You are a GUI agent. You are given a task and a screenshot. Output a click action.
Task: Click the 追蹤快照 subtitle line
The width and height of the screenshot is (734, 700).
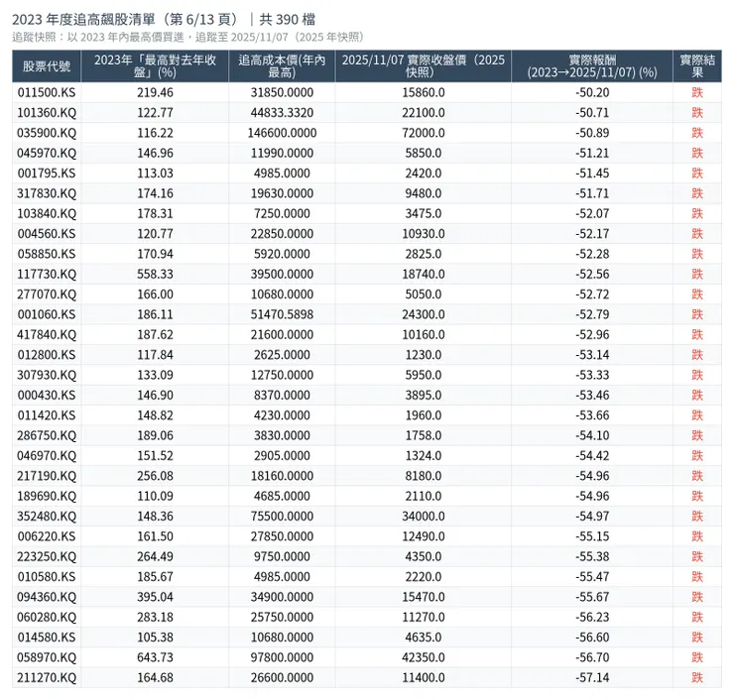[187, 37]
